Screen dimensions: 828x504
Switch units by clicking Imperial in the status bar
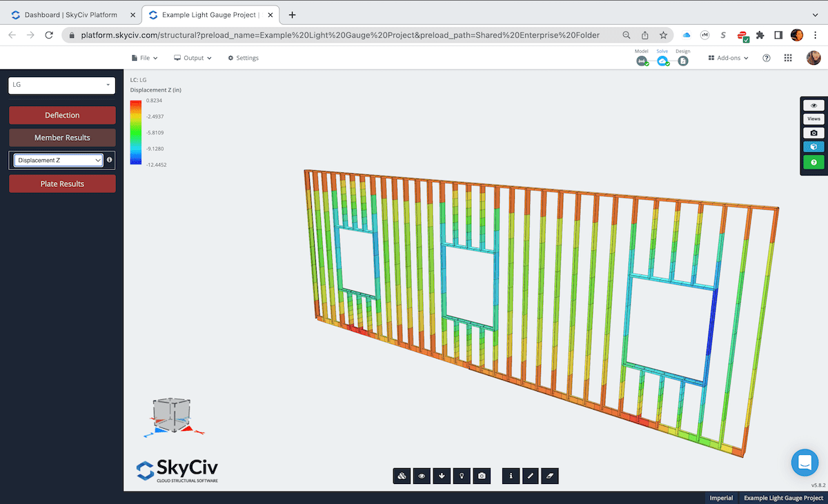[x=721, y=497]
